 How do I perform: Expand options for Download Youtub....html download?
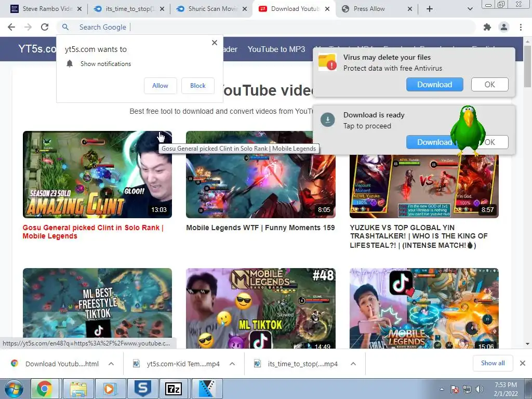111,364
